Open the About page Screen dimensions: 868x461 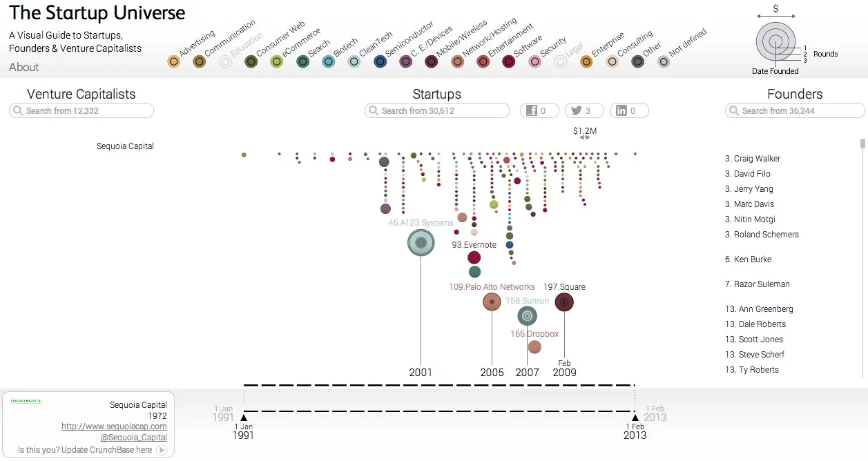point(24,67)
